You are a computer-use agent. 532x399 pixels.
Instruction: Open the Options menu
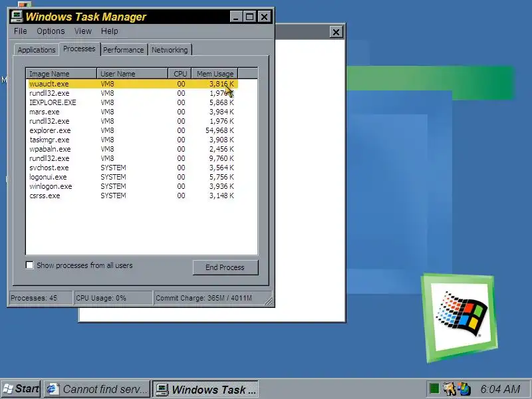[51, 31]
